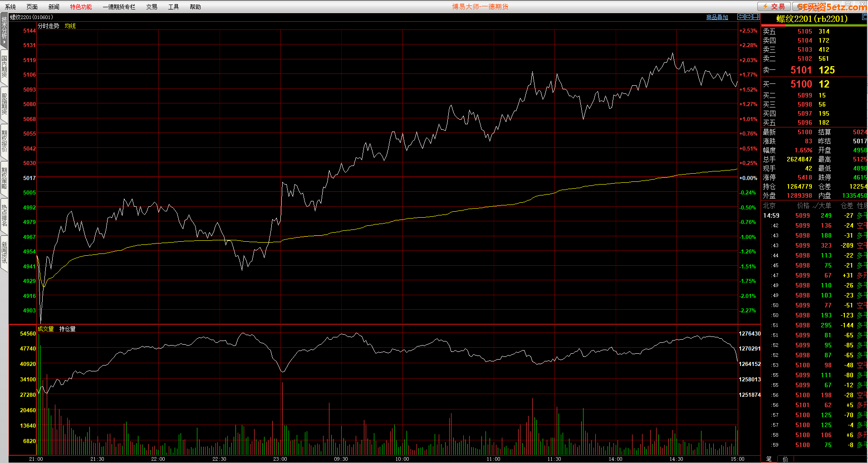Open the 商品叠加 overlay link
The image size is (868, 463).
pos(717,17)
